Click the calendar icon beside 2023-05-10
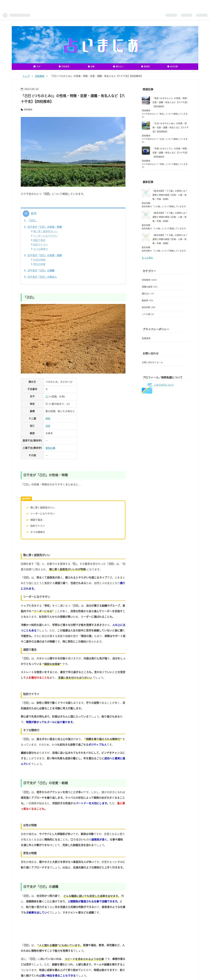210x980 pixels. (x=22, y=89)
